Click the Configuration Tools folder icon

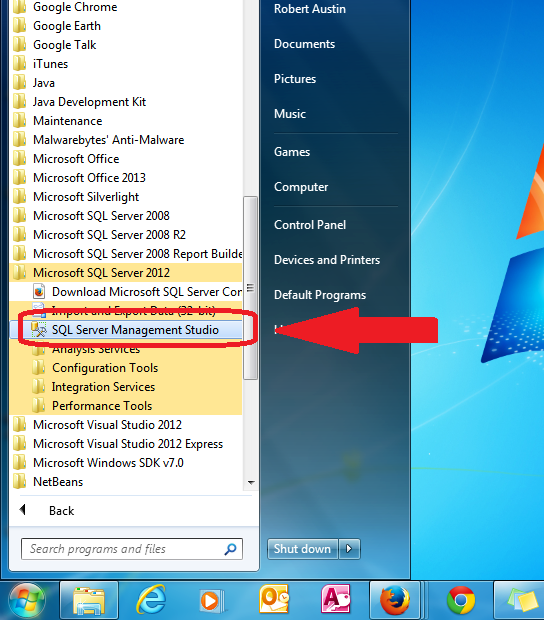pos(39,368)
